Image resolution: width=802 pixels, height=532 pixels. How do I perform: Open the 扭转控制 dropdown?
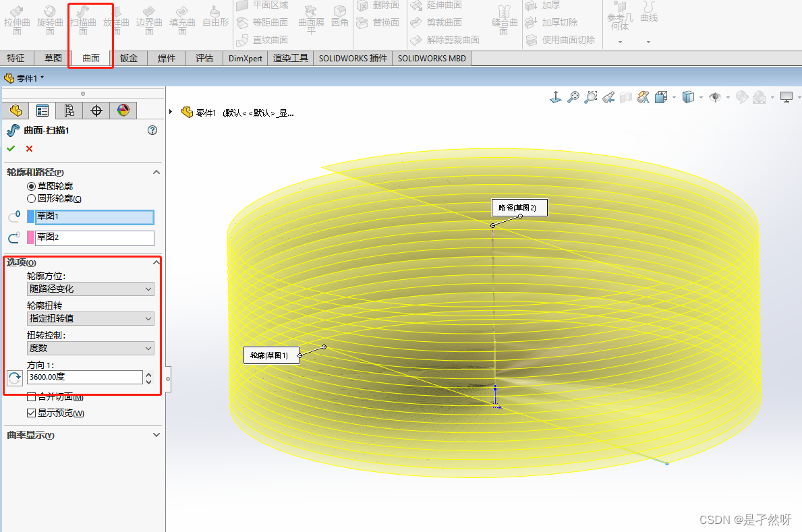point(90,349)
